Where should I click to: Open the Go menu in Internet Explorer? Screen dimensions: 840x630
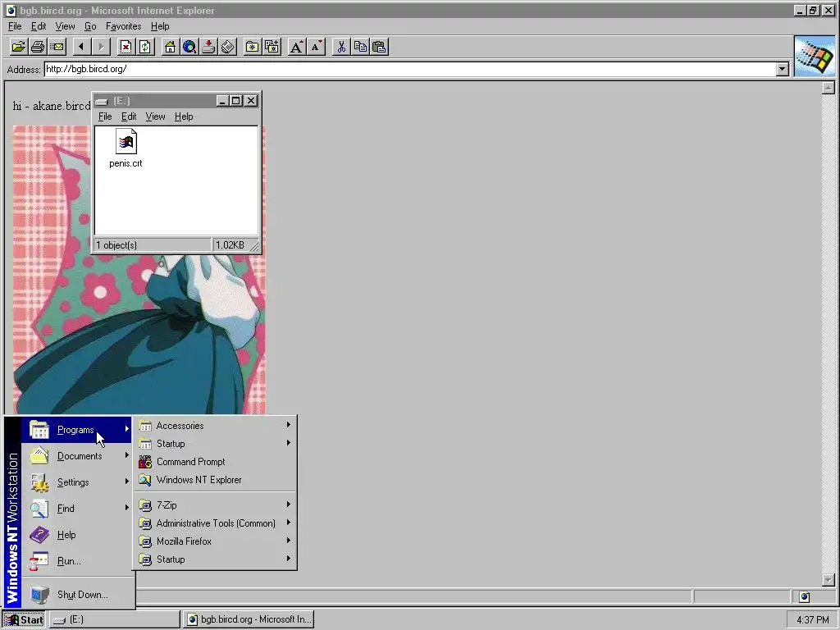tap(90, 26)
